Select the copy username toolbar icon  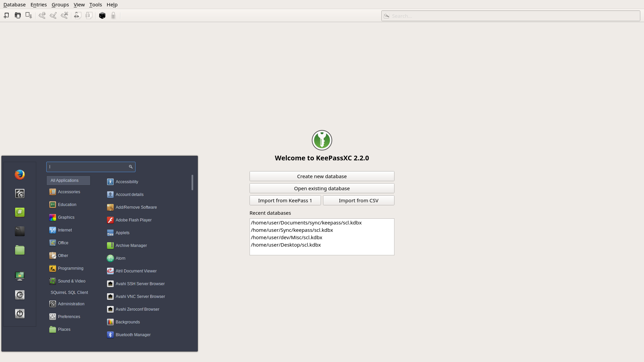(77, 15)
